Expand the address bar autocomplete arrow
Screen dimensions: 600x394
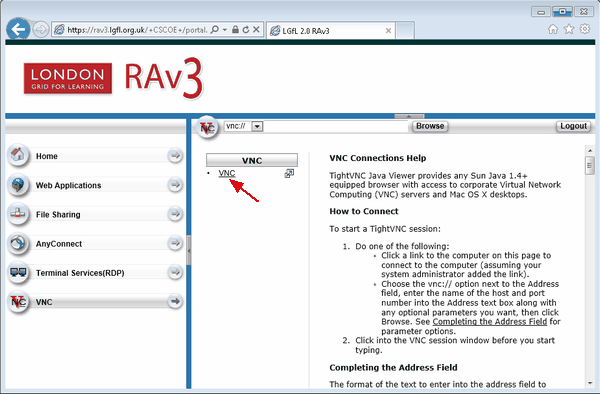pyautogui.click(x=225, y=29)
